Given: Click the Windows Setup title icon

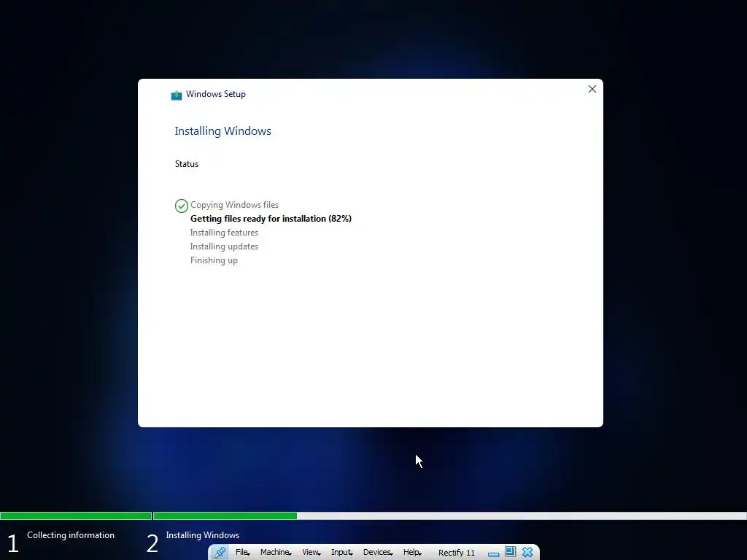Looking at the screenshot, I should pos(177,96).
